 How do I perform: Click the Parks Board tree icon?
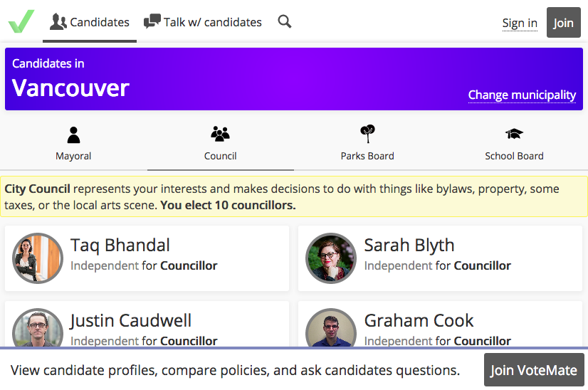[367, 134]
